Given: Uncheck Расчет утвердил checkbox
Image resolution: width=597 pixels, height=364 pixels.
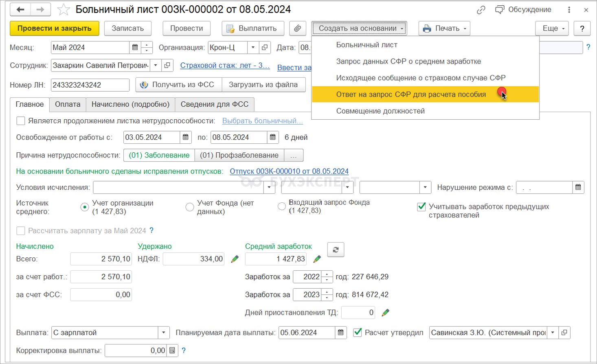Looking at the screenshot, I should tap(358, 333).
